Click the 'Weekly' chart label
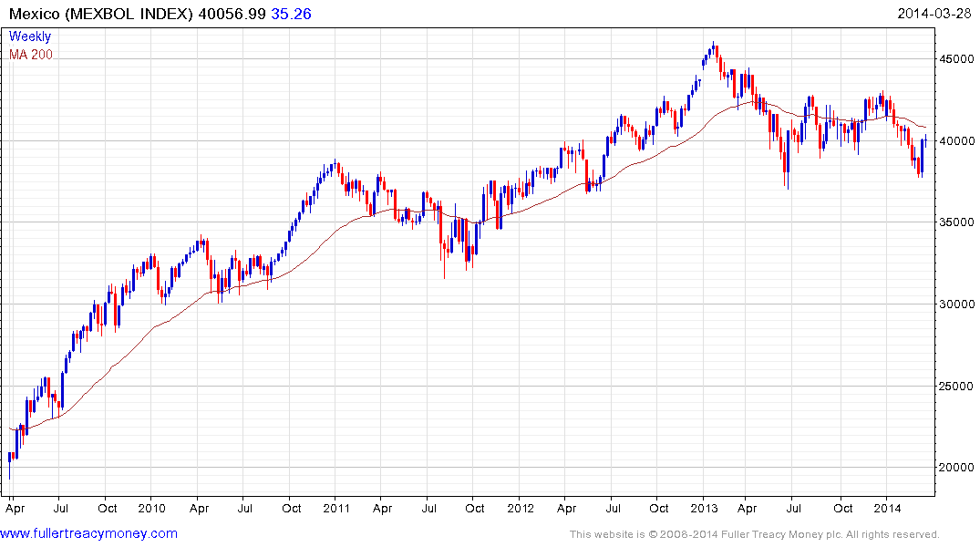Viewport: 980px width, 547px height. (30, 36)
